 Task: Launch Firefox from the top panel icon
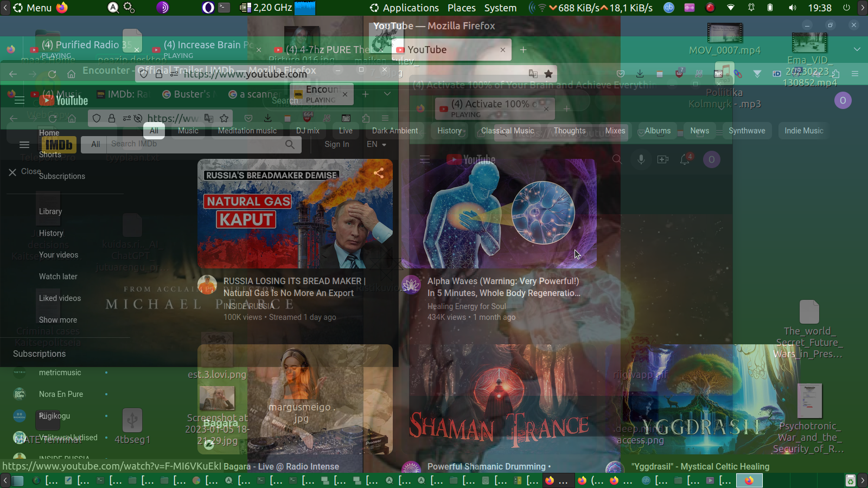pyautogui.click(x=62, y=8)
